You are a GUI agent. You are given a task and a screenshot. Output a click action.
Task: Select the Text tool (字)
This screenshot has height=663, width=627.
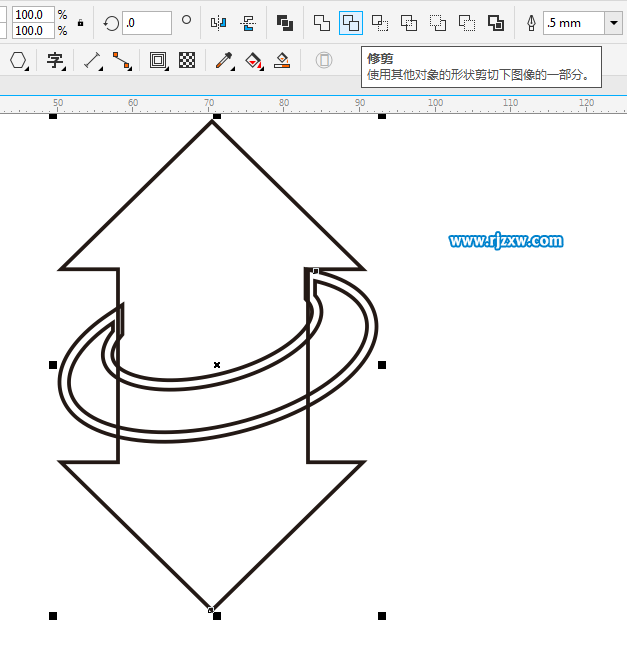55,60
